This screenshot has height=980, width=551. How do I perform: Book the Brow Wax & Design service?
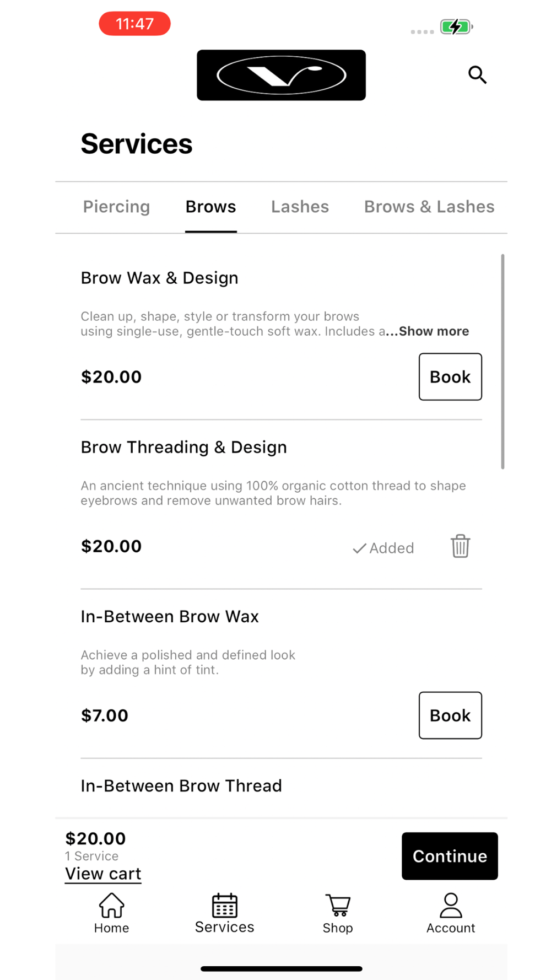[x=450, y=377]
